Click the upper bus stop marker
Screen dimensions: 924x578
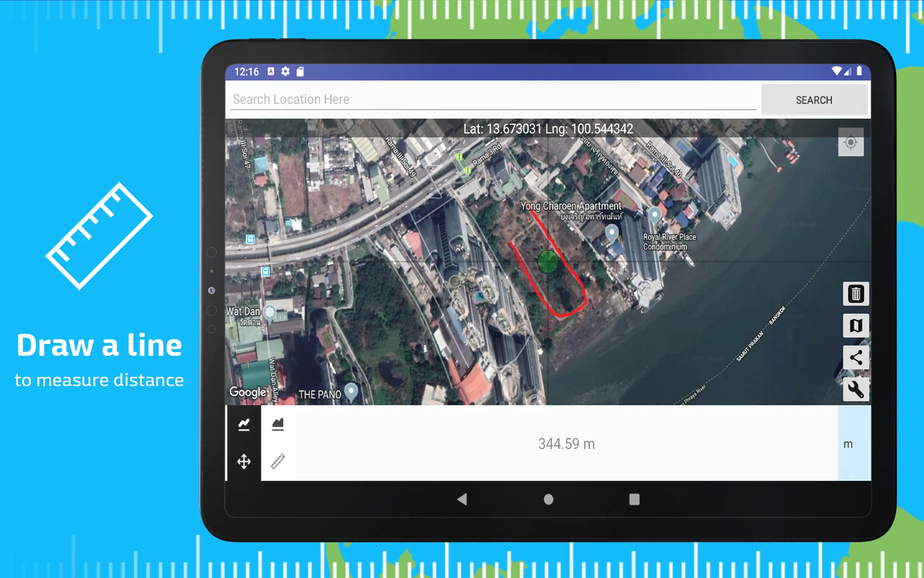(x=250, y=239)
